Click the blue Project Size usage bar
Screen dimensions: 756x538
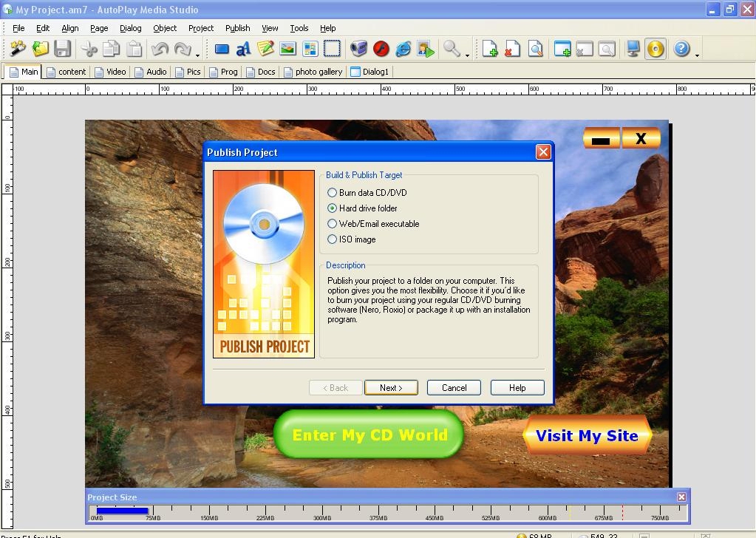(123, 511)
